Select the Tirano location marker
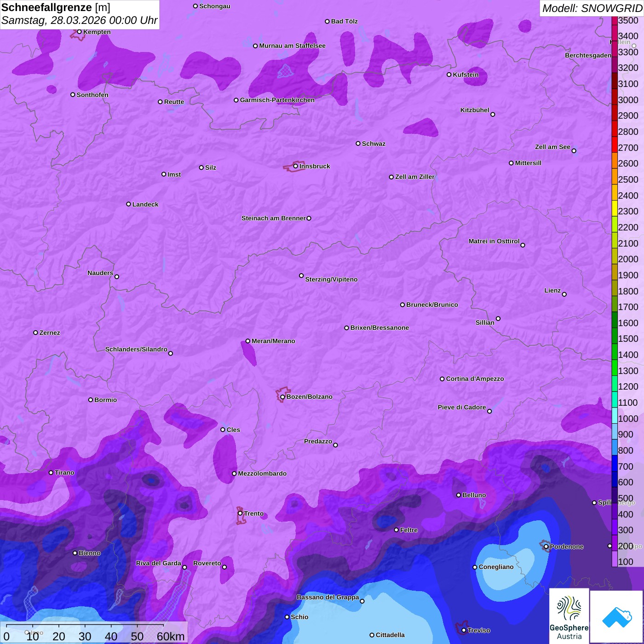The image size is (644, 644). (x=51, y=472)
